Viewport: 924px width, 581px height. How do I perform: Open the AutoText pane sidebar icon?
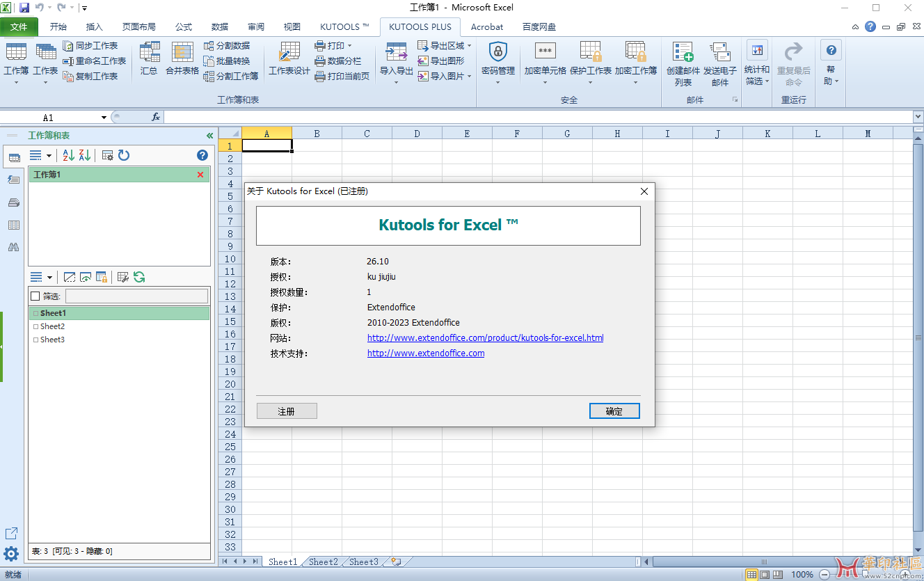click(x=13, y=180)
